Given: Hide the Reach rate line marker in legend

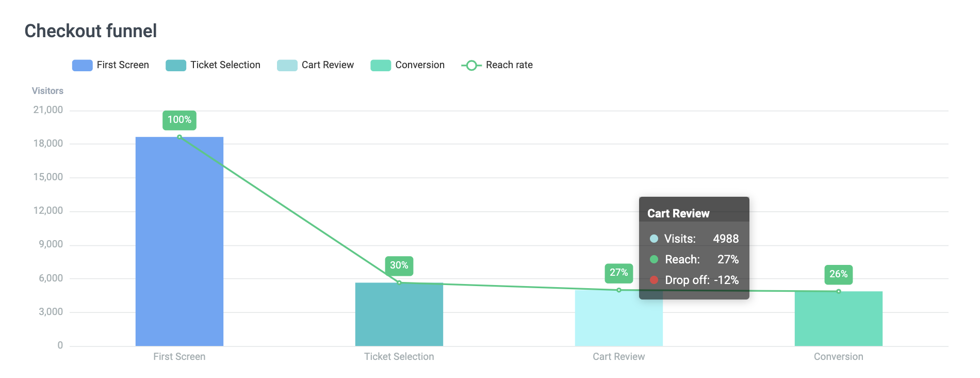Looking at the screenshot, I should click(x=471, y=65).
